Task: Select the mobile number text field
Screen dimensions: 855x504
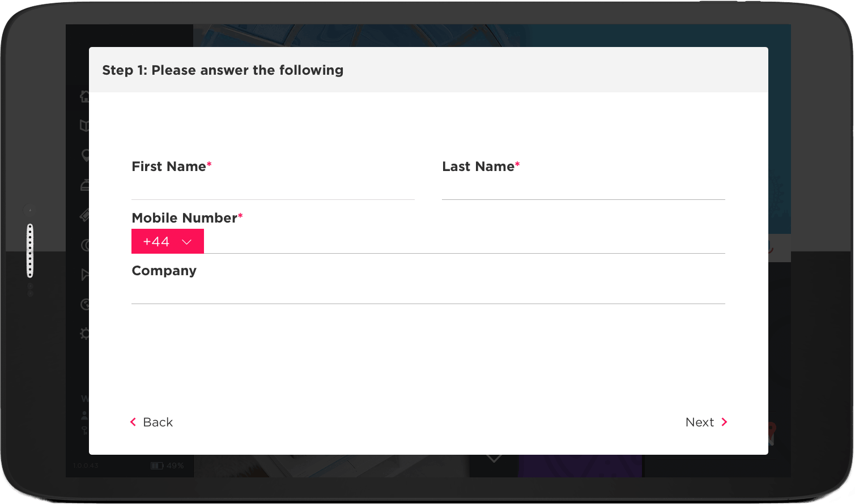Action: [465, 242]
